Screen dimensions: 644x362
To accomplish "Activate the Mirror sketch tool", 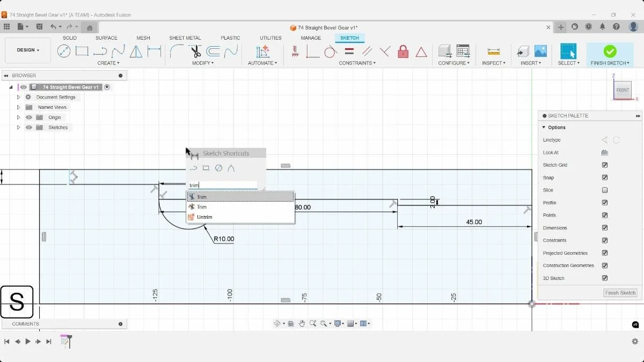I will (x=136, y=51).
